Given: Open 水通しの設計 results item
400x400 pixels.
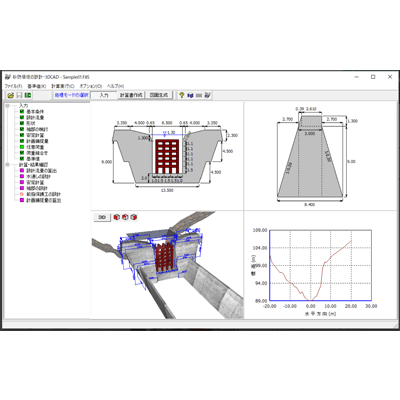Looking at the screenshot, I should tap(39, 177).
